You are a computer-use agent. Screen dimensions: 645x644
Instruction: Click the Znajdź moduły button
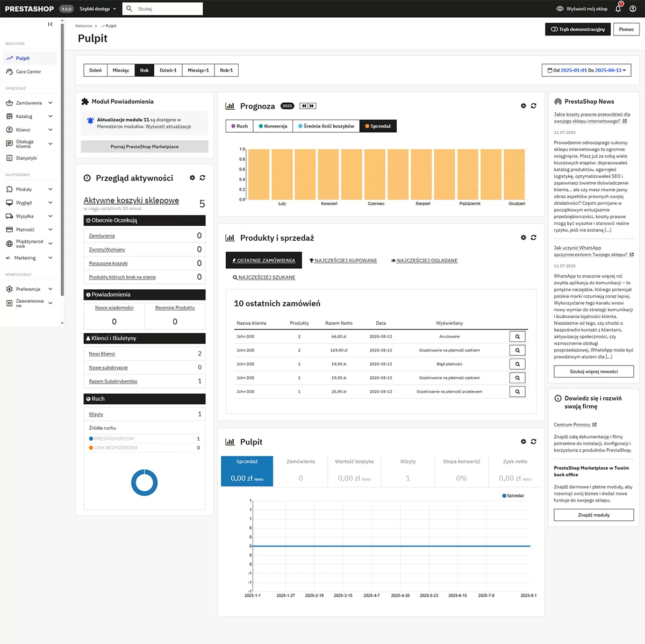pyautogui.click(x=593, y=515)
